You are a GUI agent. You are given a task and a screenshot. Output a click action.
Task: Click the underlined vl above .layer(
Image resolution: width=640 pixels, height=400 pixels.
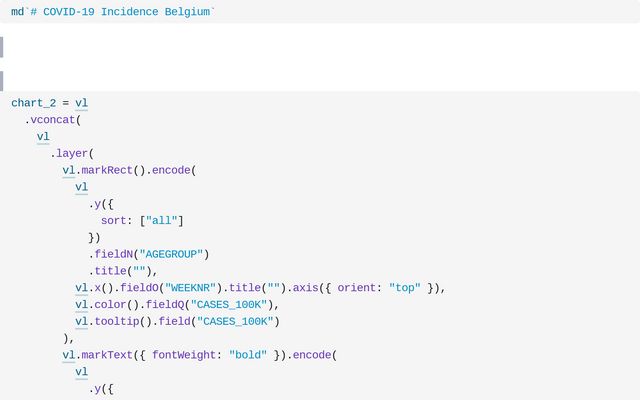click(x=43, y=137)
